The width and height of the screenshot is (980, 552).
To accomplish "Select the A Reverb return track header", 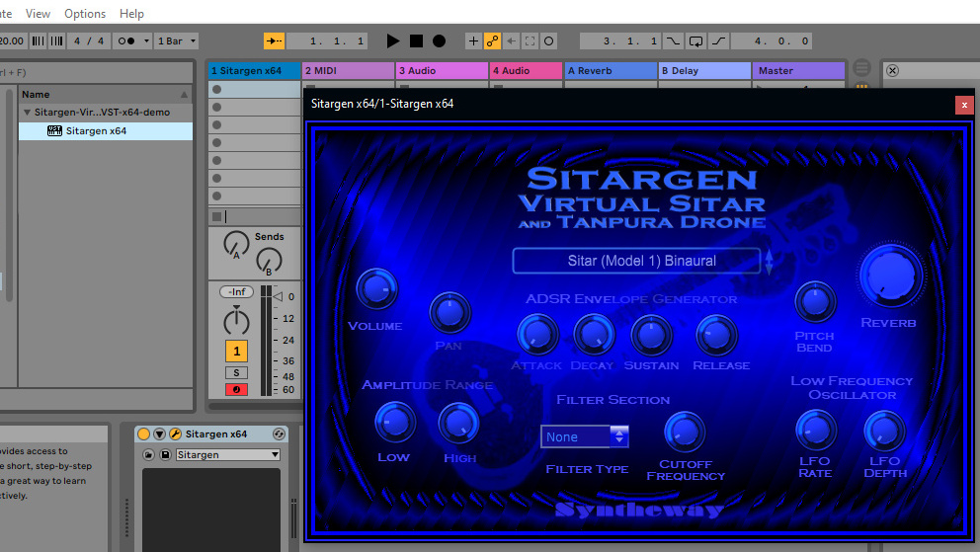I will [611, 70].
